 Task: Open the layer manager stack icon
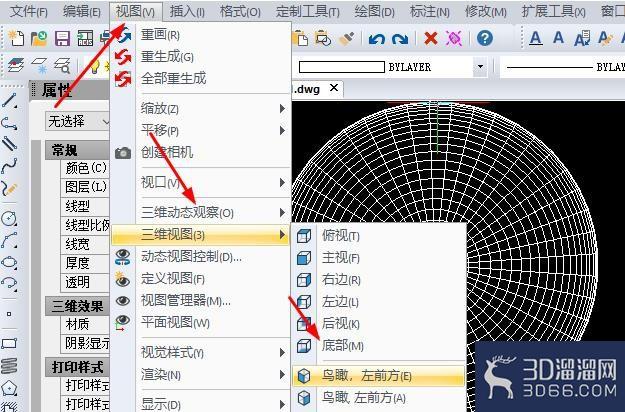(16, 66)
